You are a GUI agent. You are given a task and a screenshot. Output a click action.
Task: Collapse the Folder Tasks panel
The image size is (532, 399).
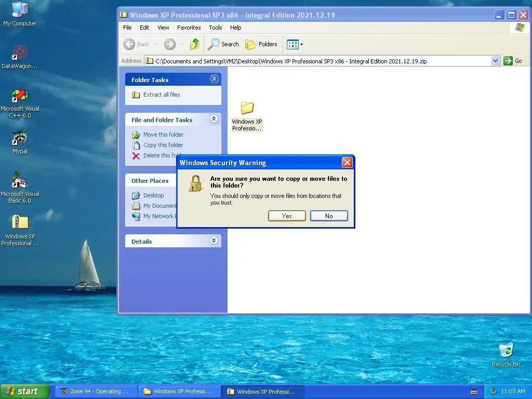(x=214, y=79)
